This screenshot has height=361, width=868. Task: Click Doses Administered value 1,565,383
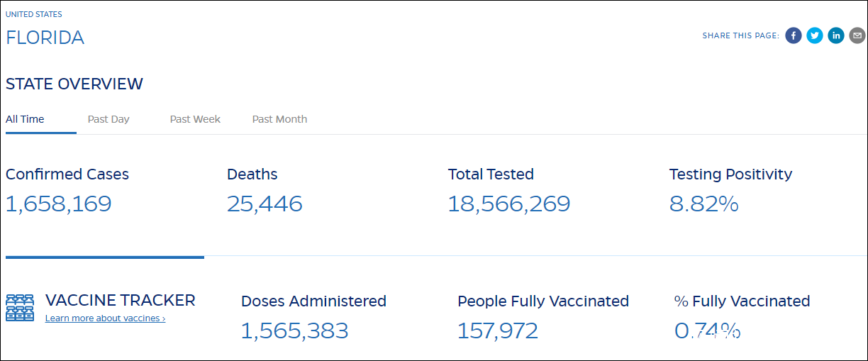pyautogui.click(x=294, y=331)
